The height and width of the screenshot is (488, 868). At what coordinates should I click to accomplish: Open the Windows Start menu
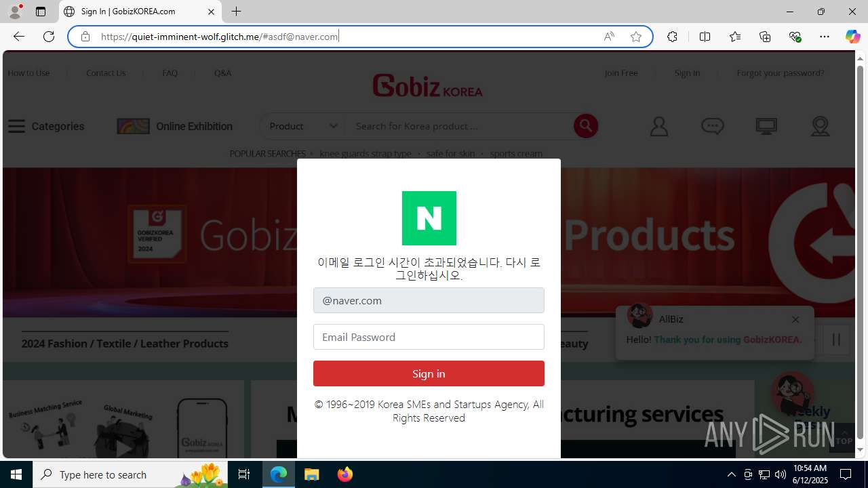16,474
